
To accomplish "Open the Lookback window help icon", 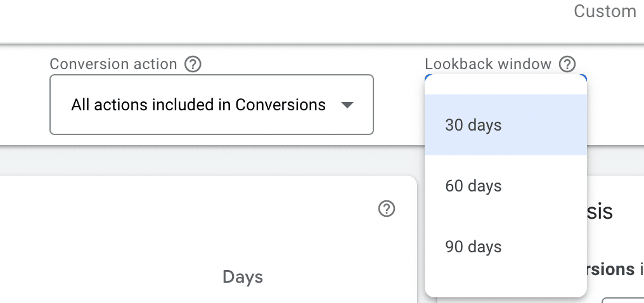I will pyautogui.click(x=567, y=65).
